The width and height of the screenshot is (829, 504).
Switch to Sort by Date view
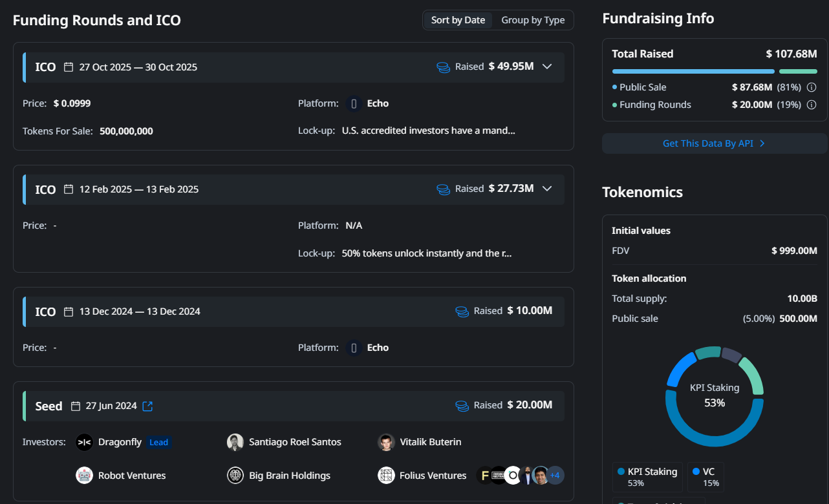click(458, 20)
